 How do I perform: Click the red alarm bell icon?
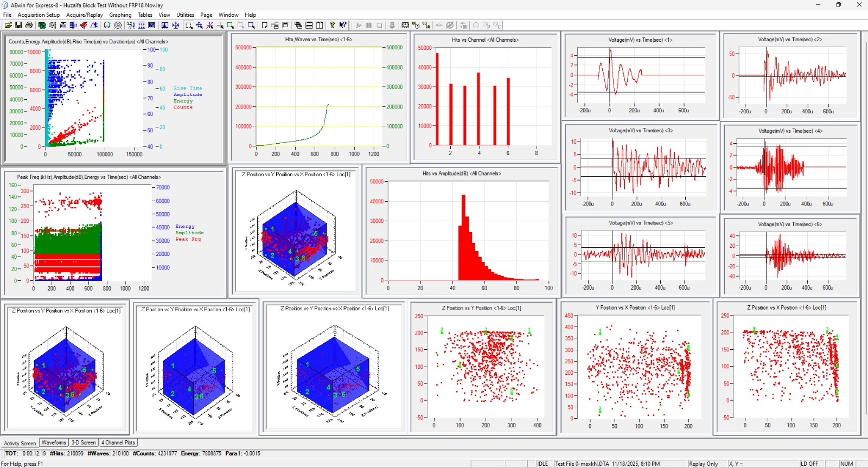pyautogui.click(x=84, y=25)
